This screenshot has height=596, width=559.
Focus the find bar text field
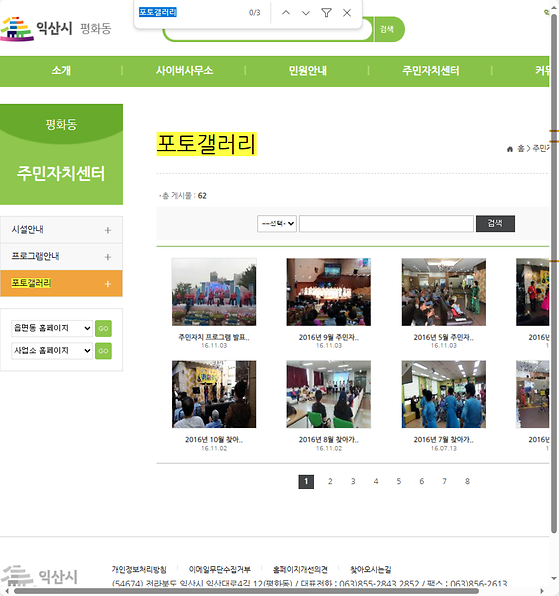coord(190,13)
